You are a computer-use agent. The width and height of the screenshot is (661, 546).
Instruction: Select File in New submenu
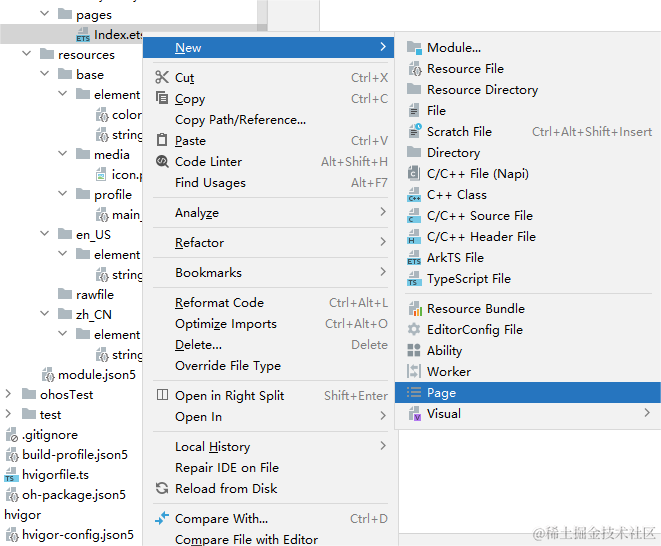click(528, 110)
